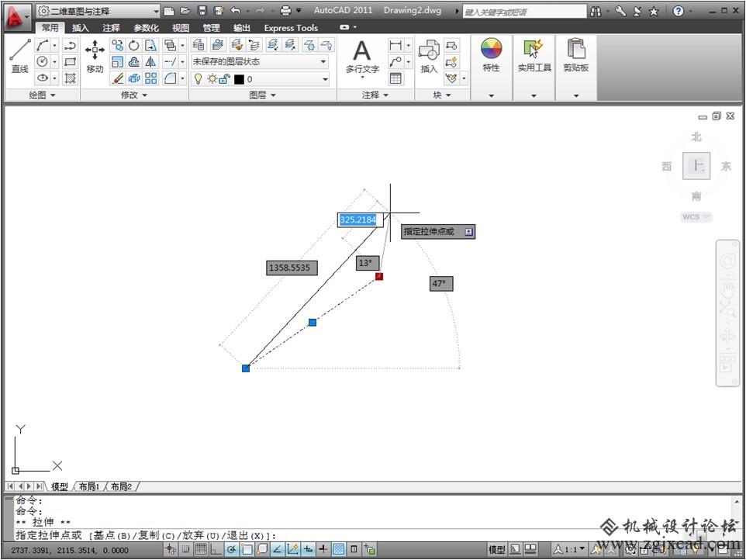Open the 未保存的图层状态 layer state dropdown
This screenshot has height=560, width=746.
tap(260, 62)
